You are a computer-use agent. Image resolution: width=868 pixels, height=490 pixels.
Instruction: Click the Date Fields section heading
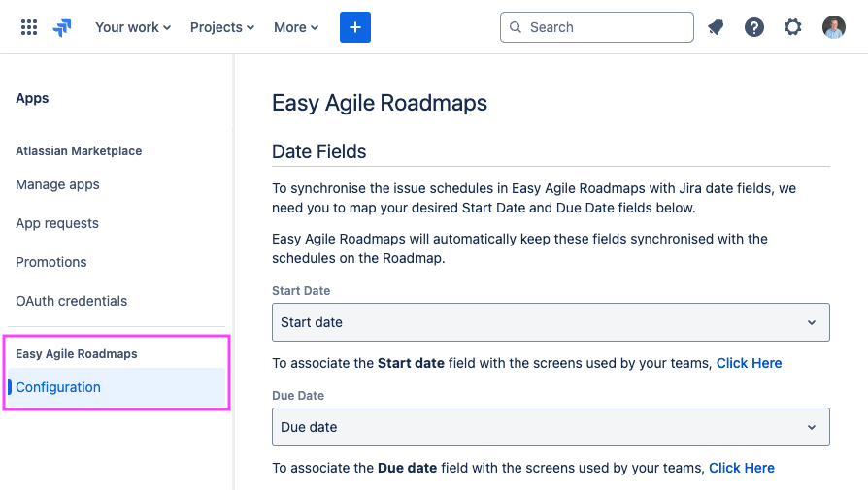click(x=318, y=151)
